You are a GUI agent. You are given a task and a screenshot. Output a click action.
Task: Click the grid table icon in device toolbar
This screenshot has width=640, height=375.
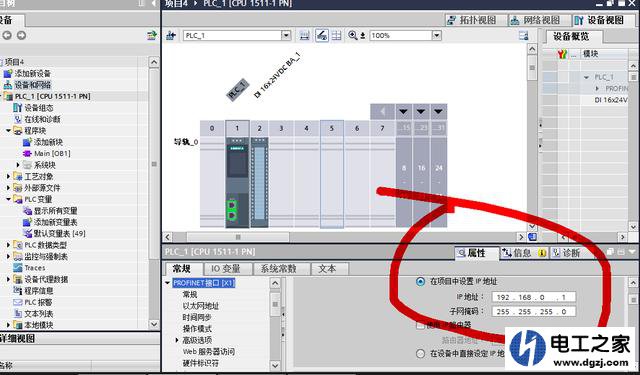tap(337, 36)
